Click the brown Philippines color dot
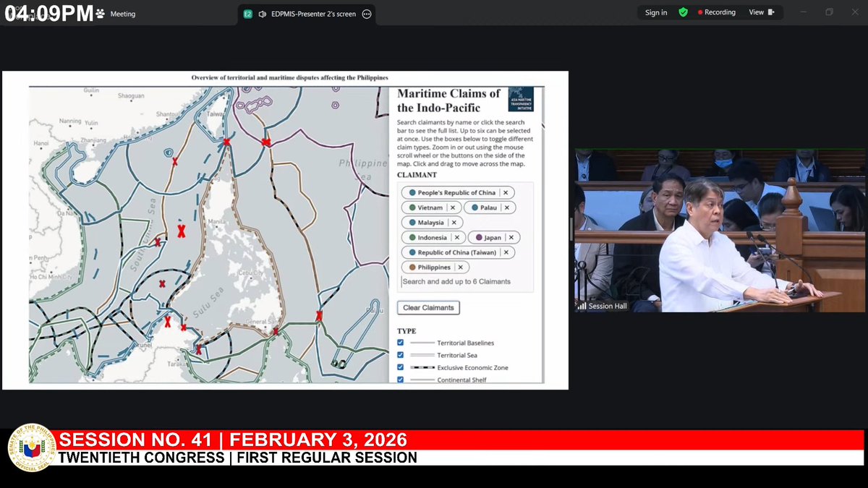The width and height of the screenshot is (868, 488). 412,267
